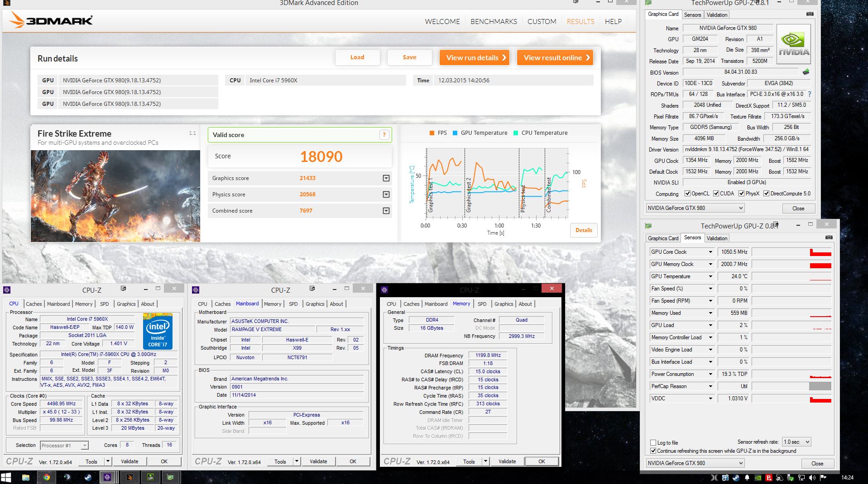This screenshot has height=484, width=868.
Task: Click notification bell tray icon
Action: (x=747, y=478)
